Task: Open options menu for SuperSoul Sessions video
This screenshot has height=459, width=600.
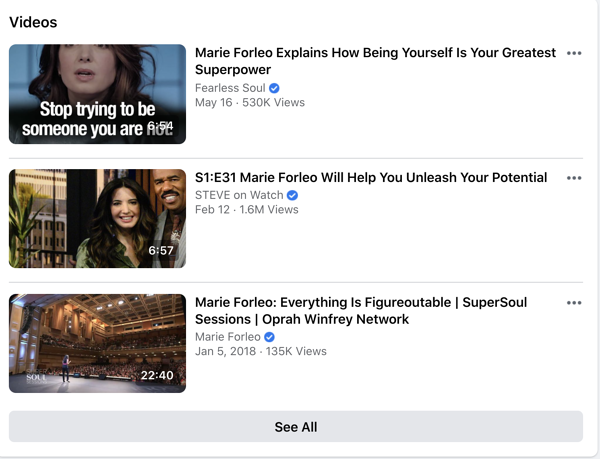Action: (x=574, y=303)
